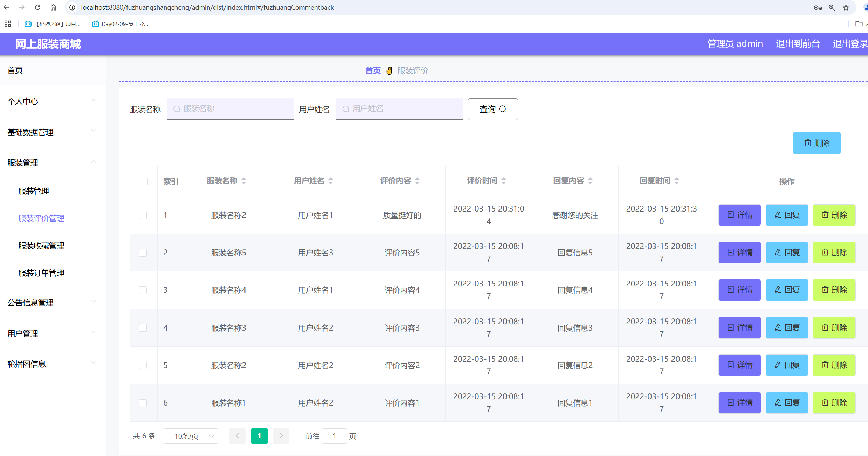The image size is (868, 456).
Task: Click the browser home icon
Action: tap(53, 7)
